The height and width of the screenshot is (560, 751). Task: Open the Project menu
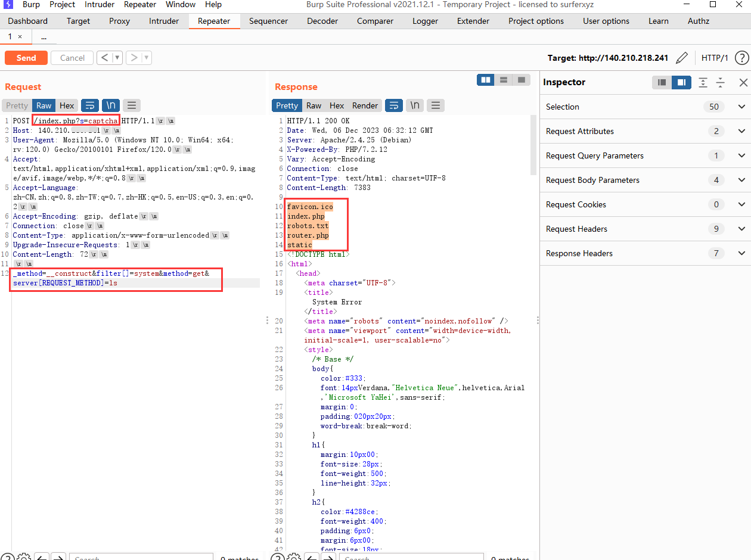point(62,4)
